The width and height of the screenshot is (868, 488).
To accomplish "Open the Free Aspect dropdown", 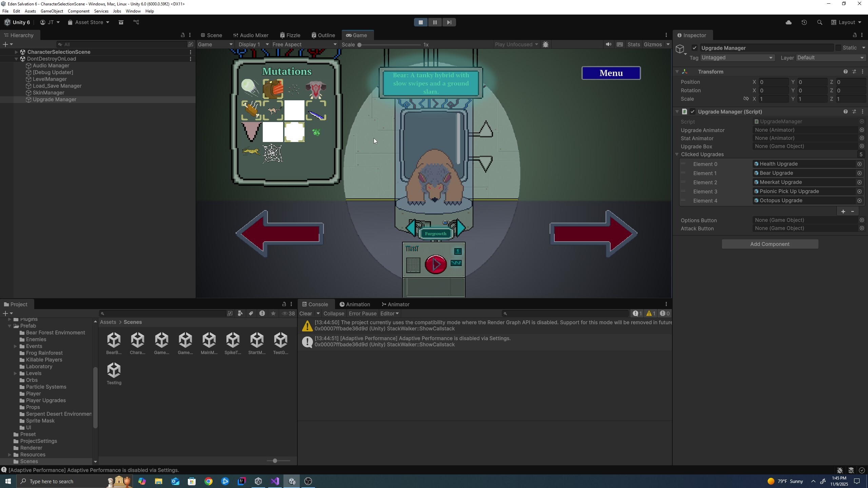I will [x=304, y=44].
